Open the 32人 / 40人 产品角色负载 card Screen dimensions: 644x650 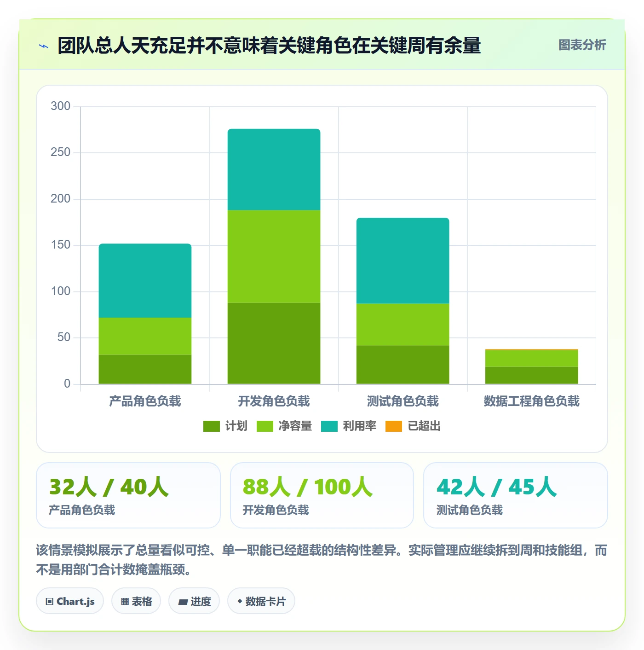(x=128, y=495)
